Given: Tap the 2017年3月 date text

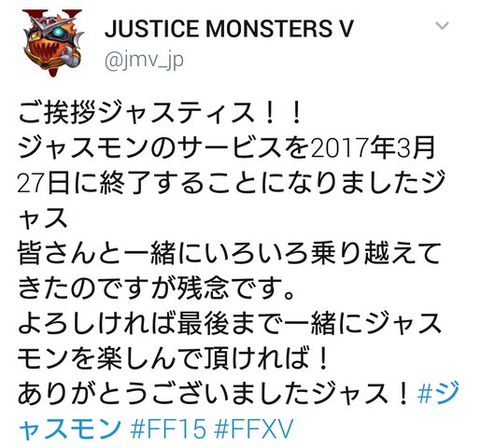Looking at the screenshot, I should (373, 148).
